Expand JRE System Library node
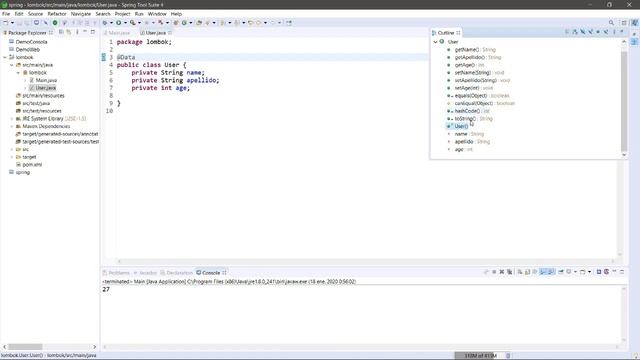This screenshot has height=360, width=640. click(x=12, y=119)
